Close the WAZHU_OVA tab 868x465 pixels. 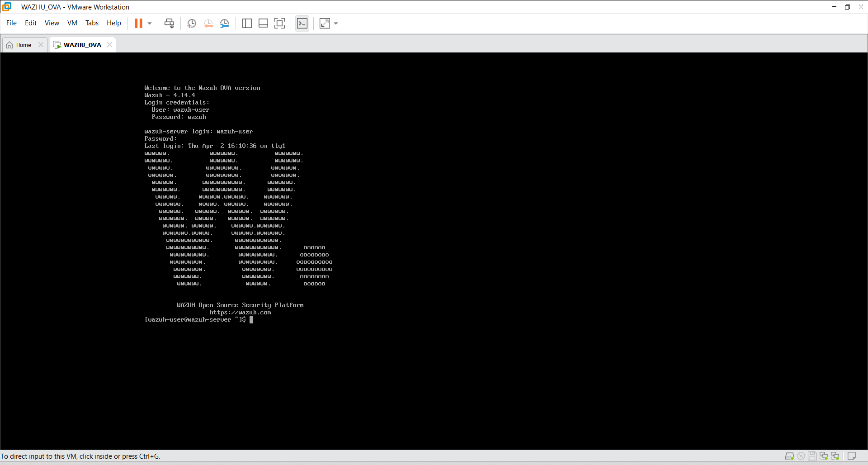click(109, 45)
